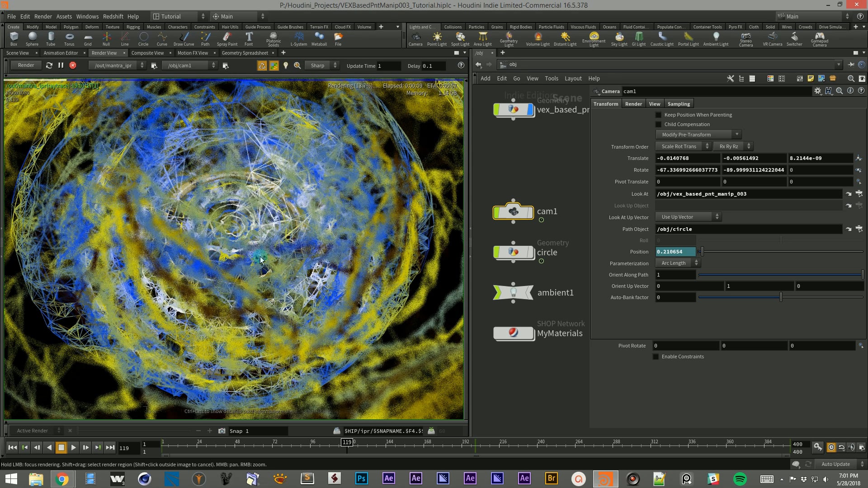Open the Redshift menu
The width and height of the screenshot is (868, 488).
(x=113, y=16)
